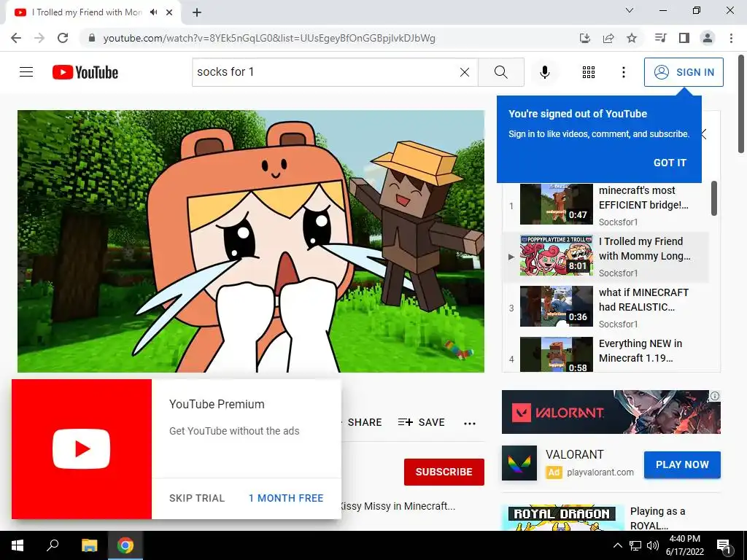The width and height of the screenshot is (747, 560).
Task: Click the search magnifier button
Action: click(x=500, y=72)
